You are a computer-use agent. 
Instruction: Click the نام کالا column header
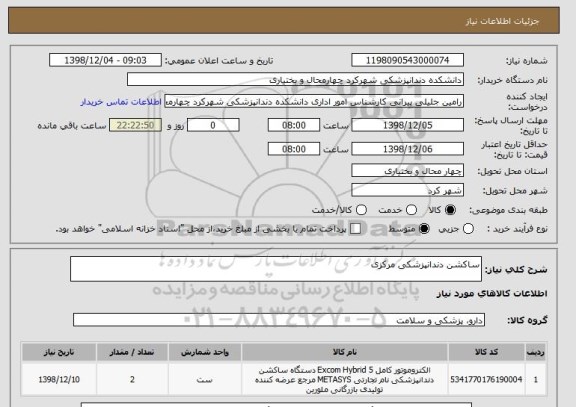[x=345, y=352]
